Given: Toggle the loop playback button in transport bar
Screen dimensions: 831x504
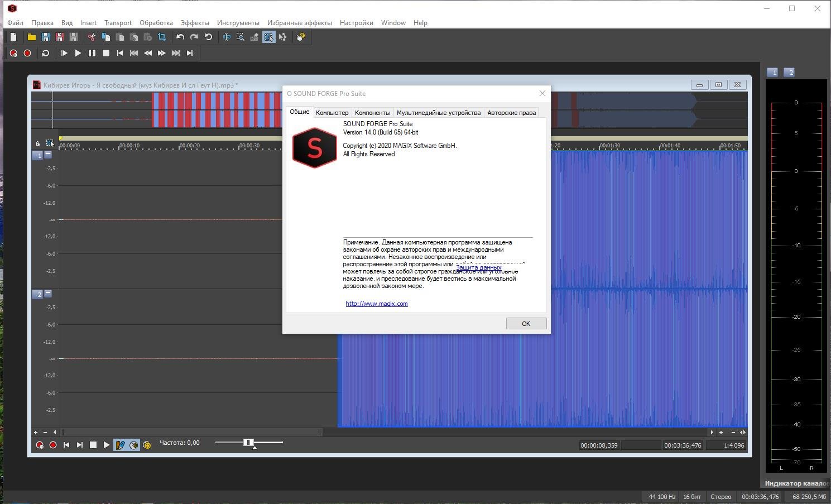Looking at the screenshot, I should pos(46,54).
